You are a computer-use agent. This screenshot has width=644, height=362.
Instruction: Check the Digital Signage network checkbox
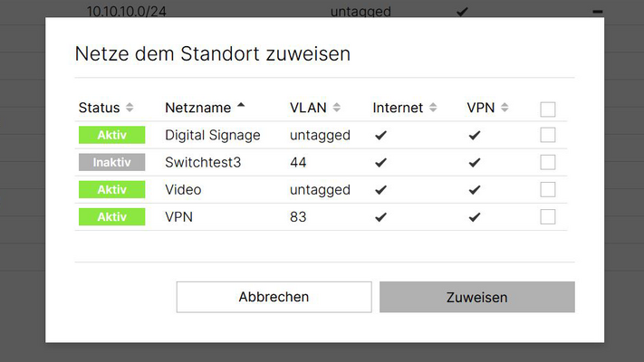pos(547,135)
